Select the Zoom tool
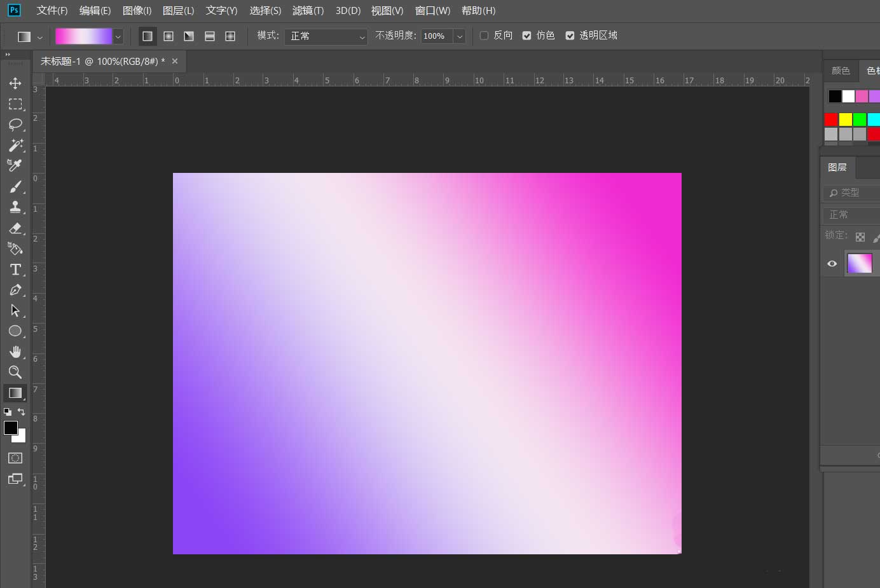 (15, 372)
